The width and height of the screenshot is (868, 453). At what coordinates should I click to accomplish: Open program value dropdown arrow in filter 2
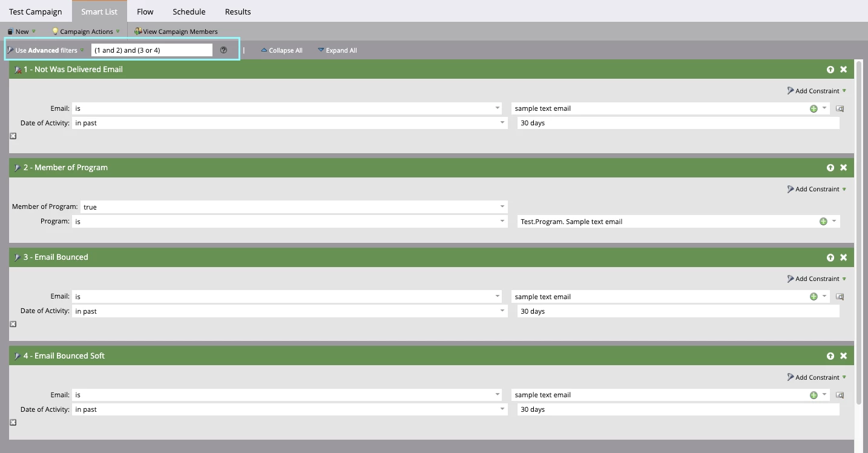point(834,221)
